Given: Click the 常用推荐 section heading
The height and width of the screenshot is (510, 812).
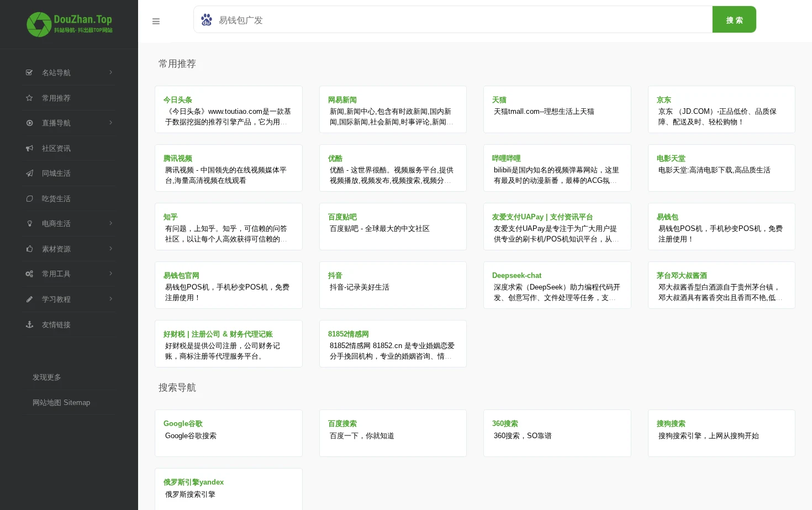Looking at the screenshot, I should click(177, 64).
